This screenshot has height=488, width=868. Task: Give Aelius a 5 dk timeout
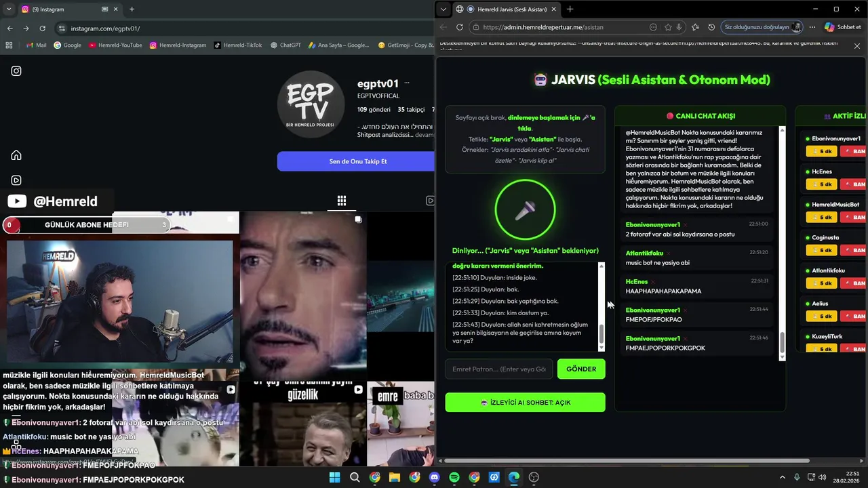pyautogui.click(x=821, y=316)
